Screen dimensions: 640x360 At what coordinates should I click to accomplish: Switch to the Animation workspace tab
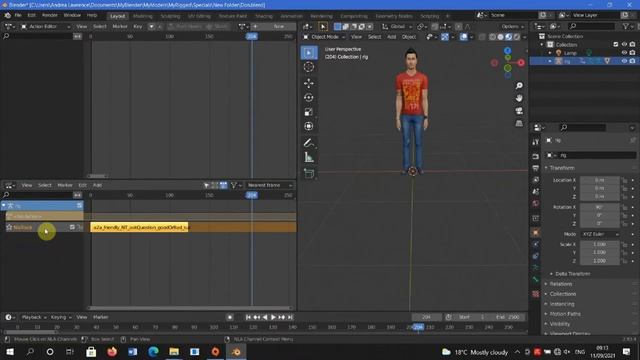pyautogui.click(x=291, y=16)
